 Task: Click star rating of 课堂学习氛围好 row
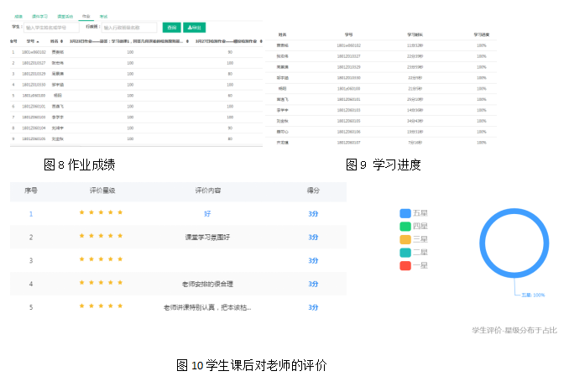pyautogui.click(x=101, y=237)
